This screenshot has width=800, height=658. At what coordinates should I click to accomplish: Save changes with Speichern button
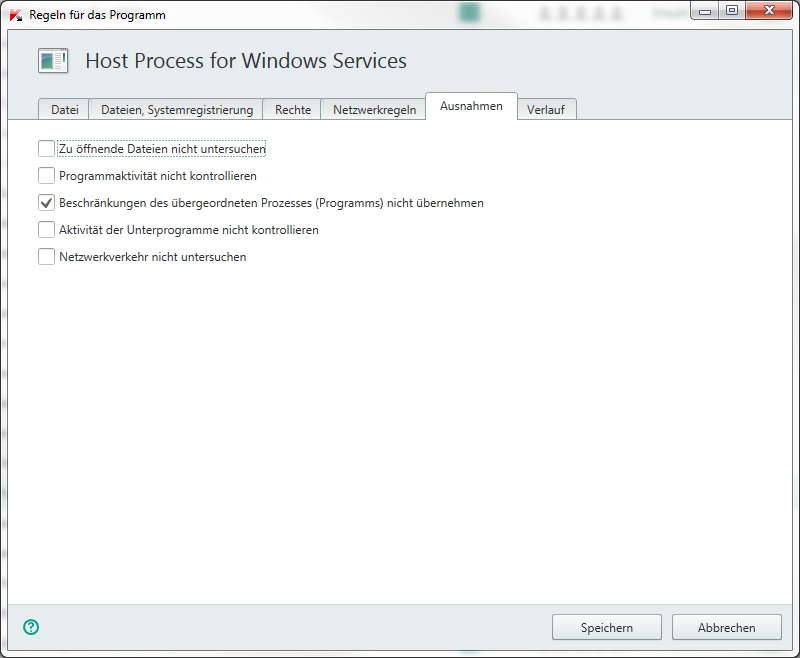[607, 627]
